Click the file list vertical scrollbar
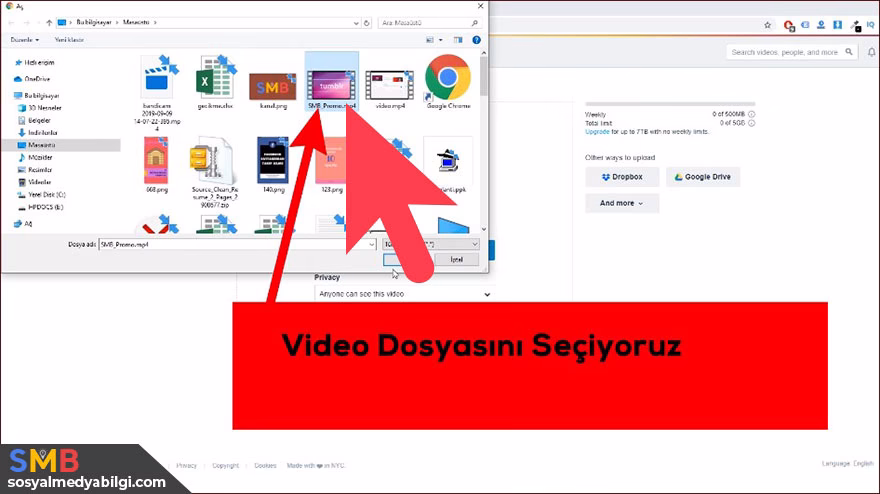Screen dimensions: 880x494 point(483,141)
